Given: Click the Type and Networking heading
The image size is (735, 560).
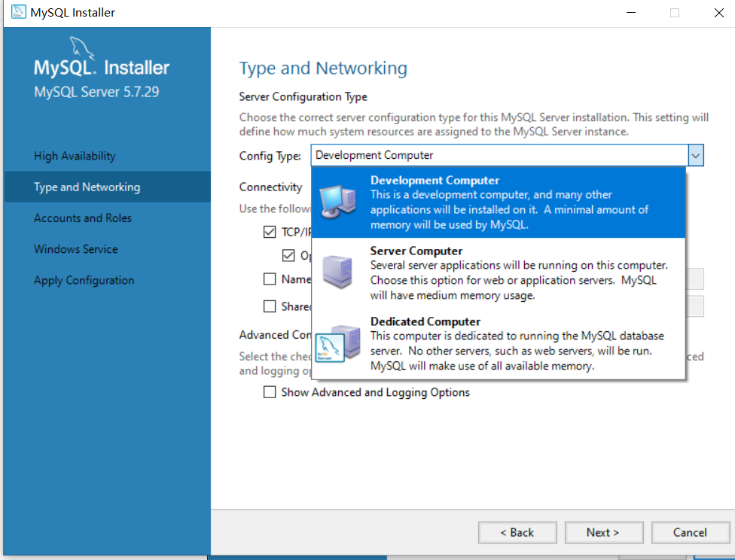Looking at the screenshot, I should pyautogui.click(x=323, y=68).
